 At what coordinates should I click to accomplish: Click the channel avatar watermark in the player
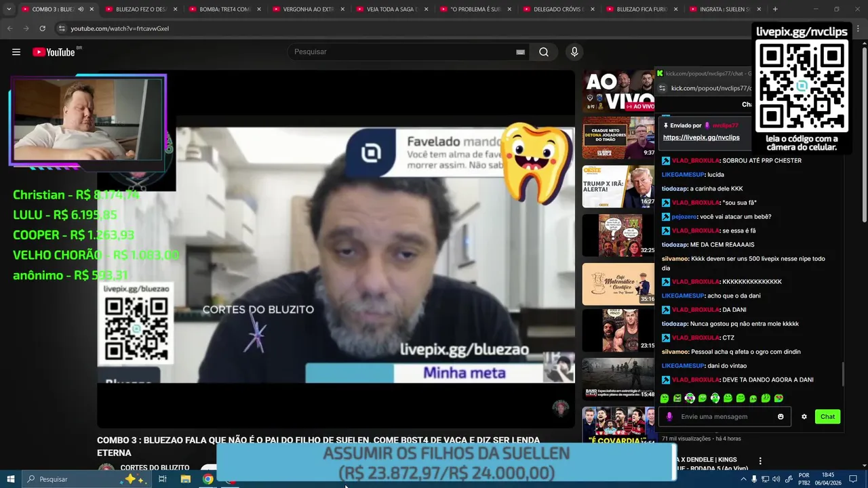[560, 408]
